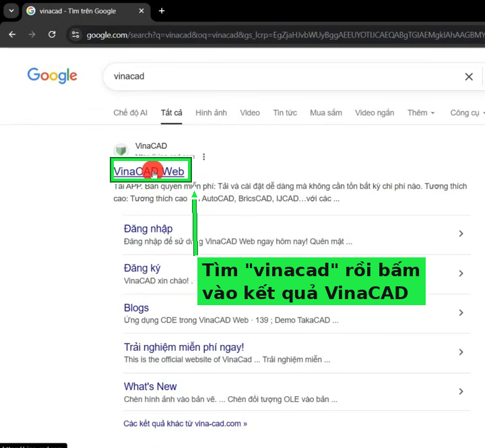Expand the What's New row chevron
The width and height of the screenshot is (485, 448).
[x=461, y=391]
